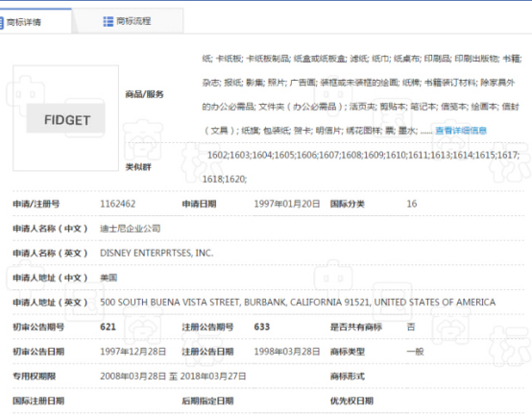
Task: Select trademark type value 一般
Action: pos(415,352)
